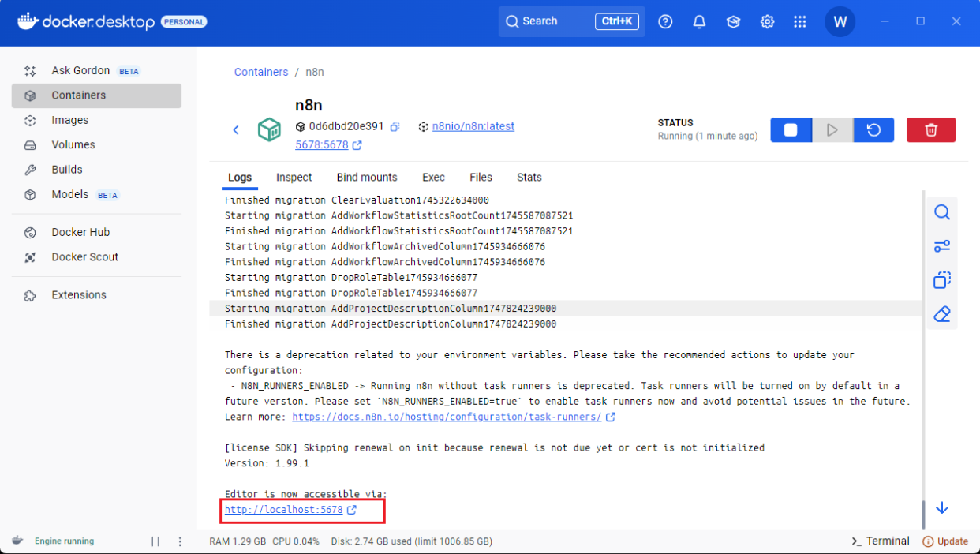
Task: Open the apps grid menu
Action: 800,22
